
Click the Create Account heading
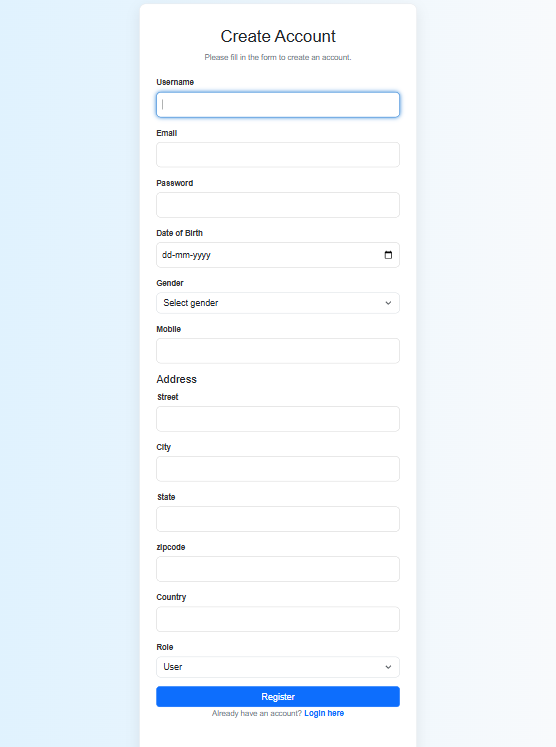[278, 36]
